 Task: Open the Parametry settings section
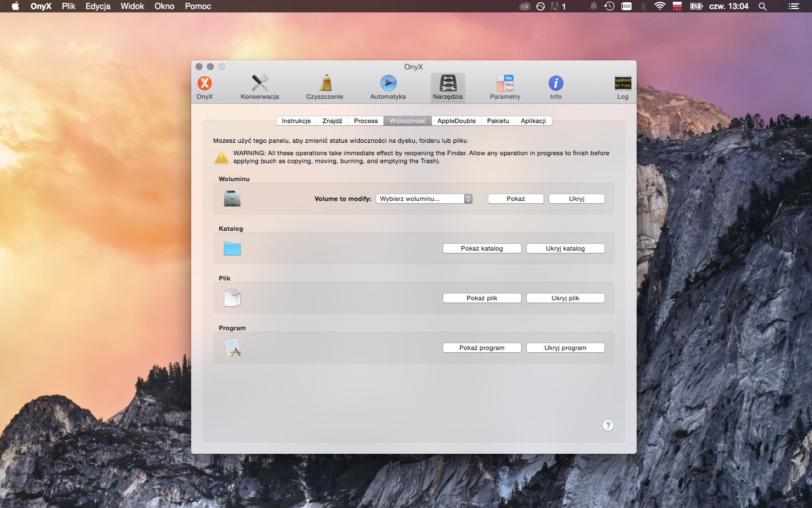point(505,87)
